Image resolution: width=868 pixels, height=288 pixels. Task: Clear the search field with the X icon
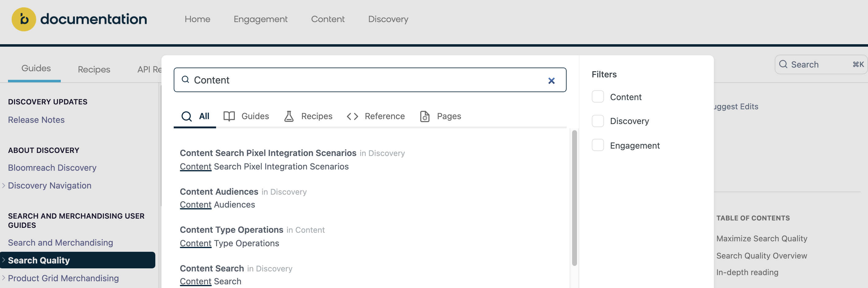[551, 81]
